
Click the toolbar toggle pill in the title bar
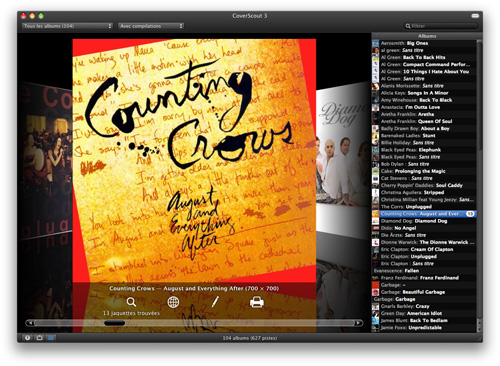point(475,16)
